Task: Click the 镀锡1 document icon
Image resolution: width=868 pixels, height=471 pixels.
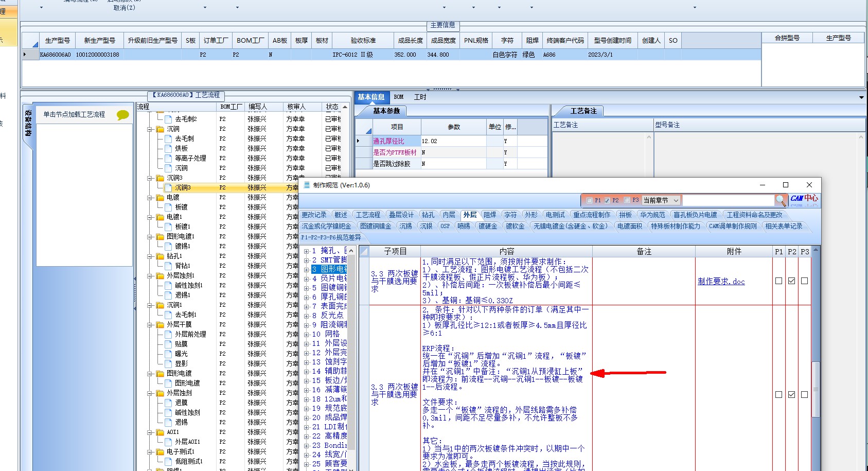Action: click(168, 246)
